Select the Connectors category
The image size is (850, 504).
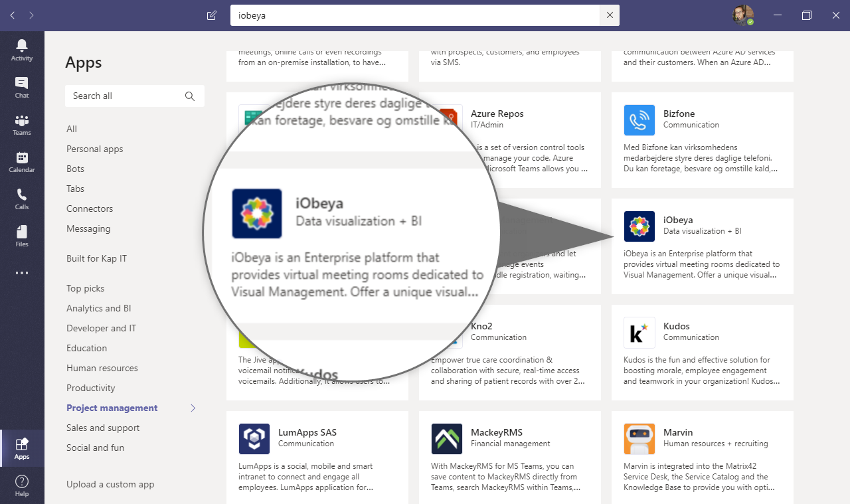pos(90,209)
